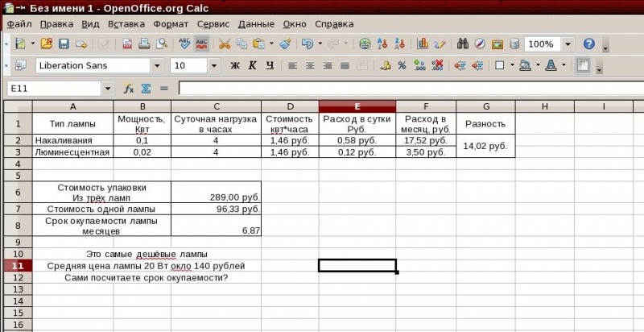Expand the zoom 100% dropdown
This screenshot has height=332, width=644.
coord(568,44)
